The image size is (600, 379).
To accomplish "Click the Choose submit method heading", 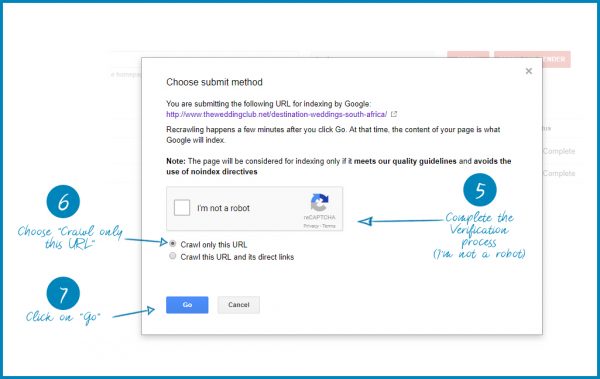I will click(x=214, y=82).
